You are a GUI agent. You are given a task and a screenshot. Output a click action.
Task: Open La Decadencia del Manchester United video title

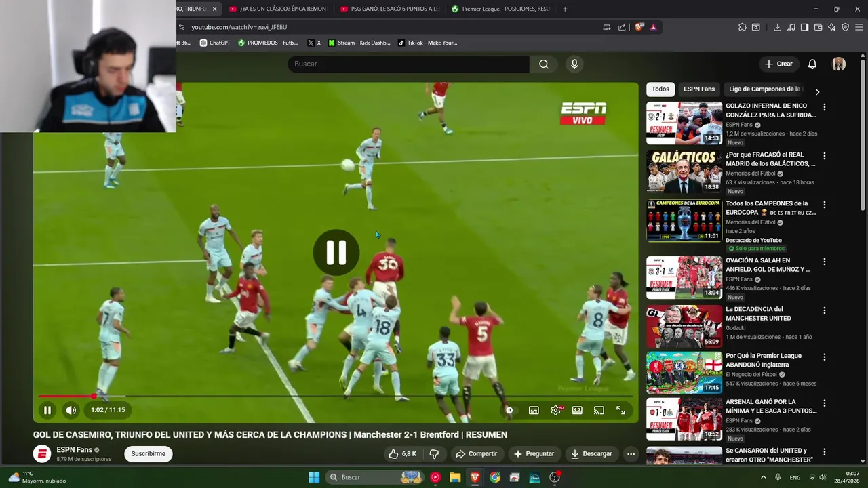(758, 314)
